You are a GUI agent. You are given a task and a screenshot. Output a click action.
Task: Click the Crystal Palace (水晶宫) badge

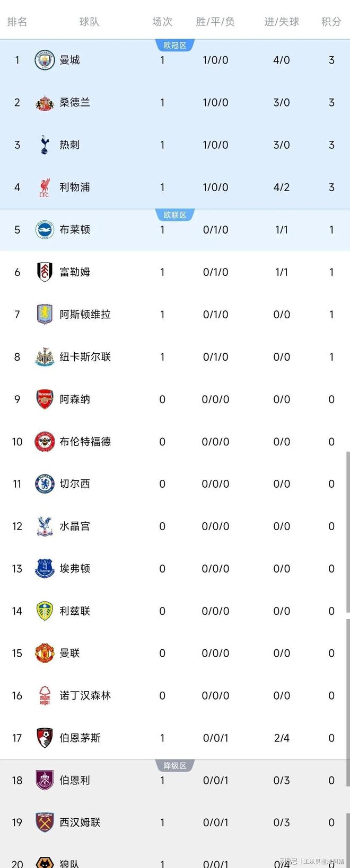pos(44,526)
